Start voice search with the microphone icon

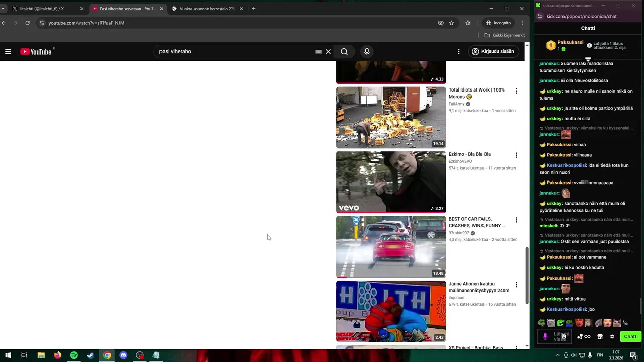[x=367, y=51]
